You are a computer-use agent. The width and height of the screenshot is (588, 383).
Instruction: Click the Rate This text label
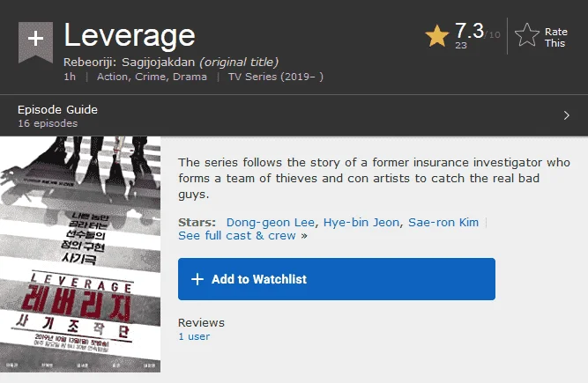pyautogui.click(x=555, y=38)
